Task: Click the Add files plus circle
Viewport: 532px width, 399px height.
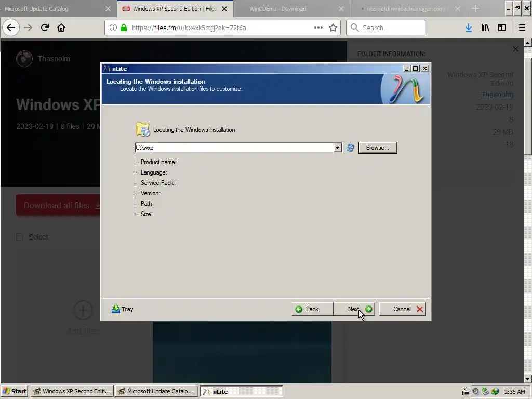Action: pos(83,310)
